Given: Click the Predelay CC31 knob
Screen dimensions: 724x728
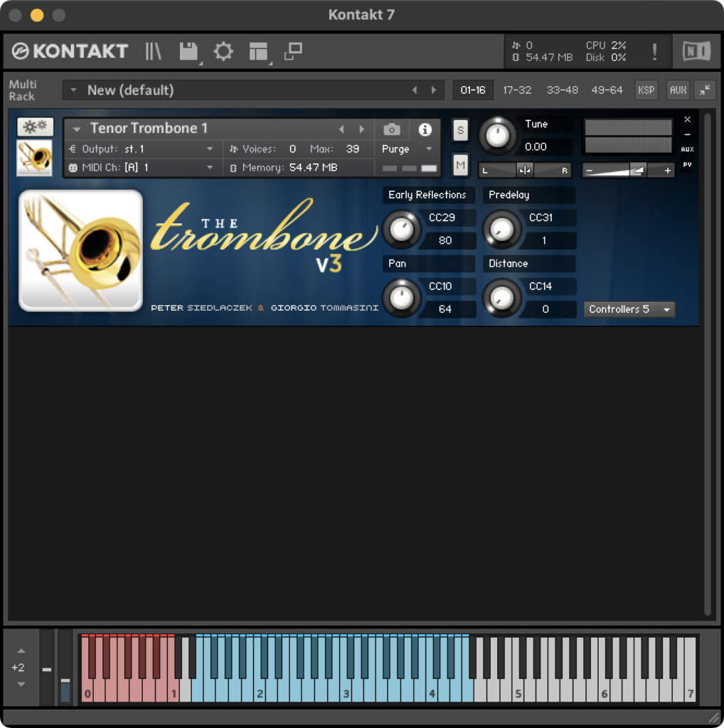Looking at the screenshot, I should pos(502,228).
